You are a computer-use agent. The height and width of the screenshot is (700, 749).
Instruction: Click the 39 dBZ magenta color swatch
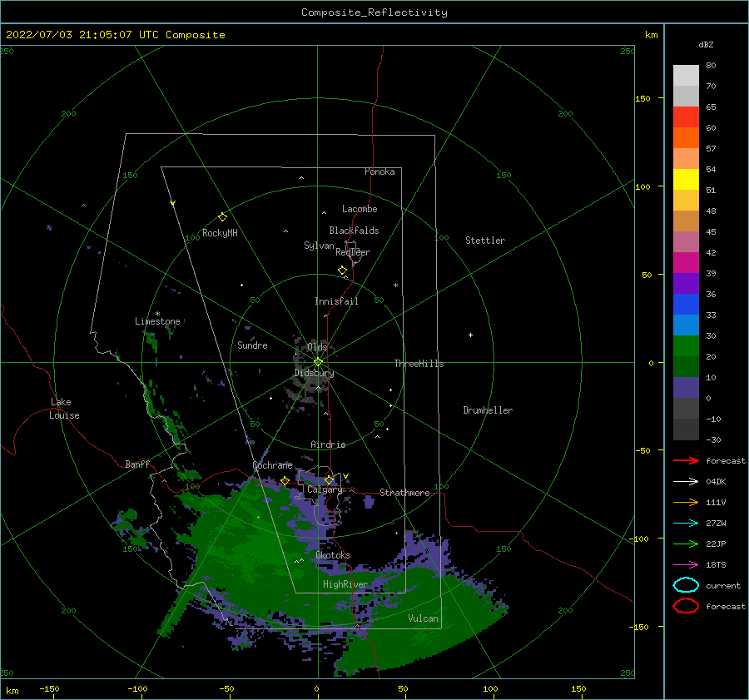pos(686,263)
